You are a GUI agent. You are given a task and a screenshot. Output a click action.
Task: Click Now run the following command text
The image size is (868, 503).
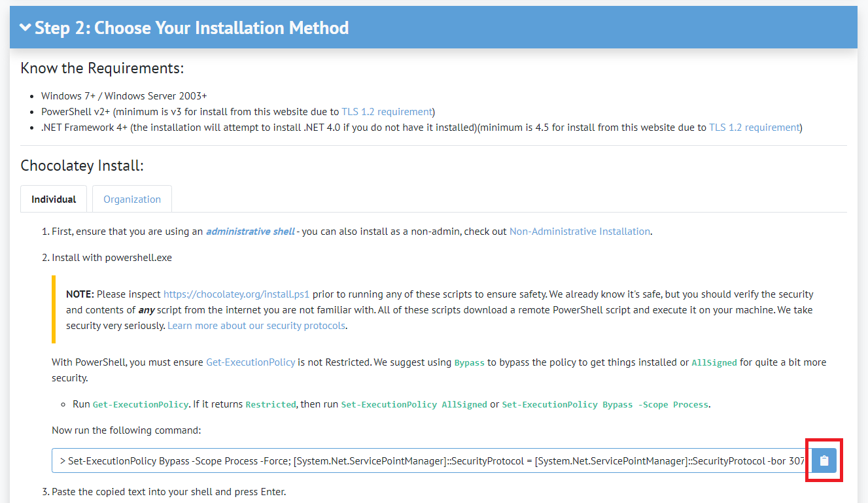[126, 430]
